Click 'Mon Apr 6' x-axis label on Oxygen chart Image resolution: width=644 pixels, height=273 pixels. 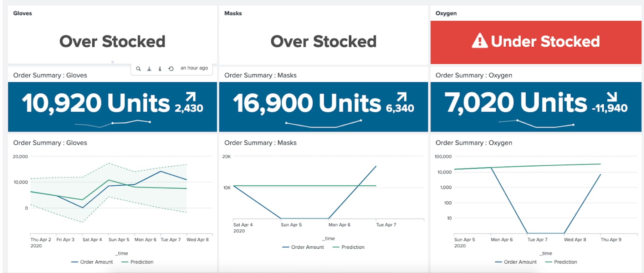coord(502,239)
